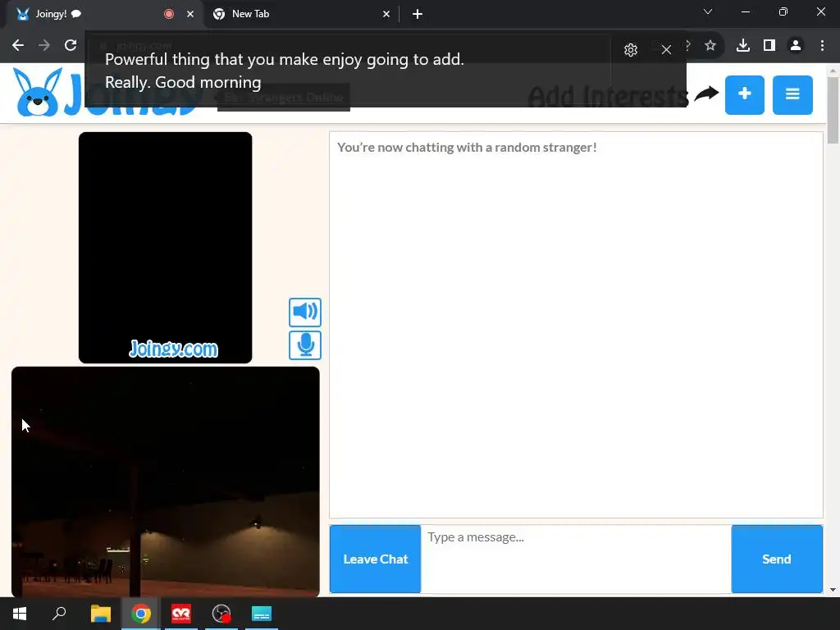Screen dimensions: 840x630
Task: Click the page scrollbar down arrow
Action: pos(833,590)
